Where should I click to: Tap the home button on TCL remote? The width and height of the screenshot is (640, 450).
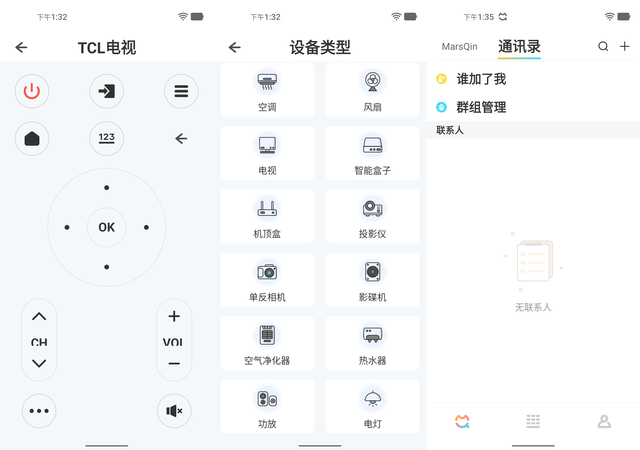tap(32, 138)
